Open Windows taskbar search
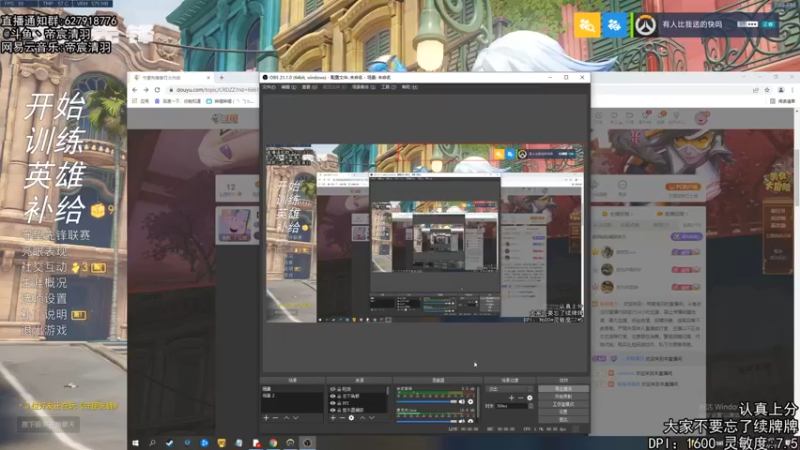800x450 pixels. (152, 443)
